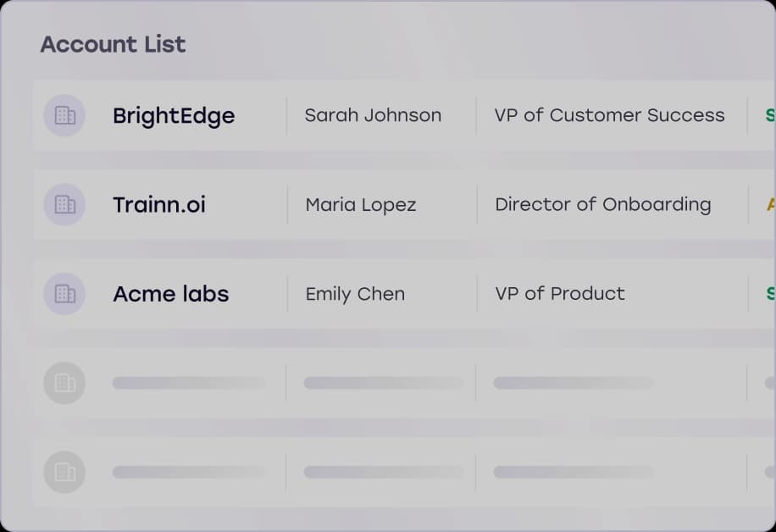The width and height of the screenshot is (776, 532).
Task: Click the Trainn.oi company building icon
Action: coord(64,204)
